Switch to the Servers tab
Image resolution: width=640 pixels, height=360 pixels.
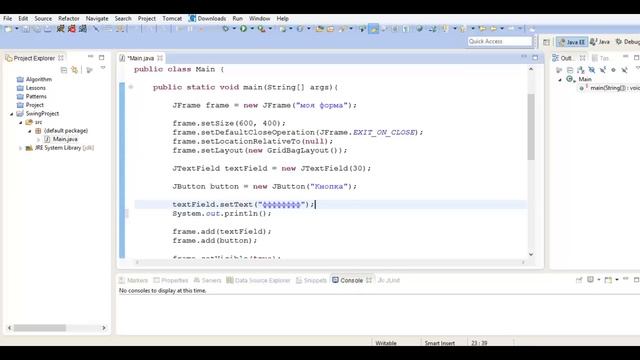(207, 280)
